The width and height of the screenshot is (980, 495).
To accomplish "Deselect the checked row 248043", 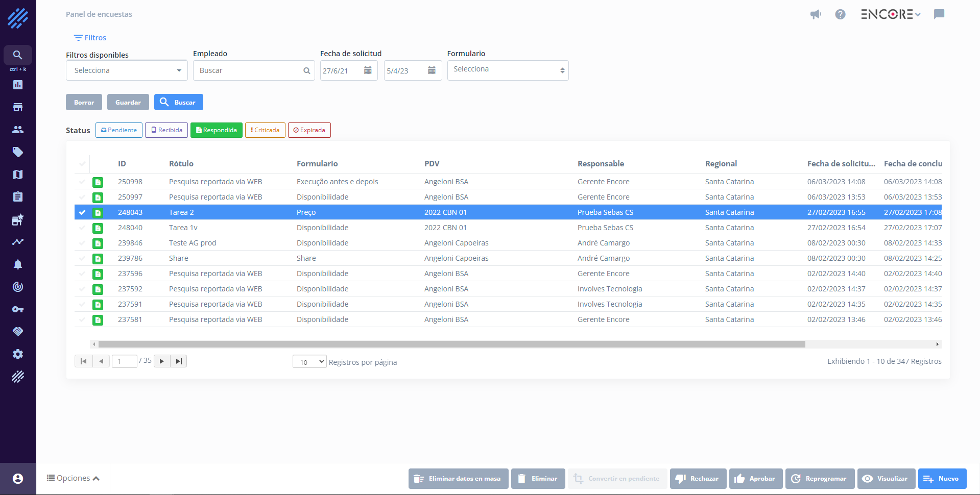I will [x=82, y=212].
